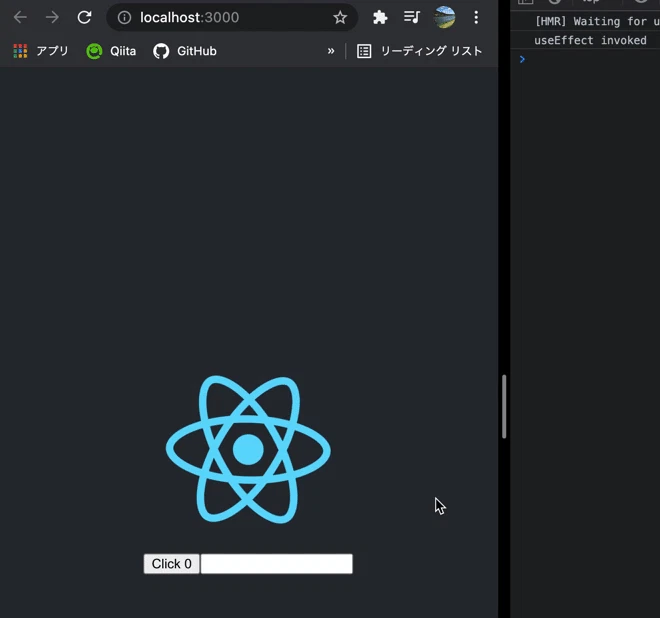Reload the localhost:3000 page

[x=84, y=17]
